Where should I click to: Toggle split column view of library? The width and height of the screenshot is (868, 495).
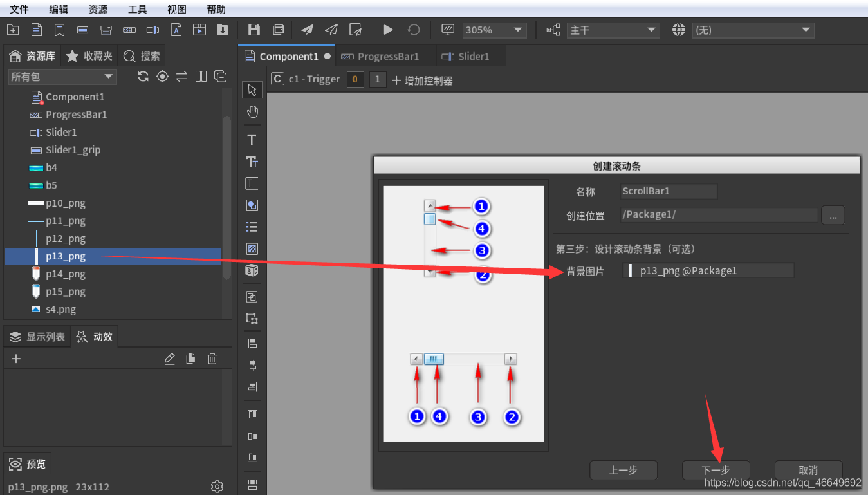point(201,77)
